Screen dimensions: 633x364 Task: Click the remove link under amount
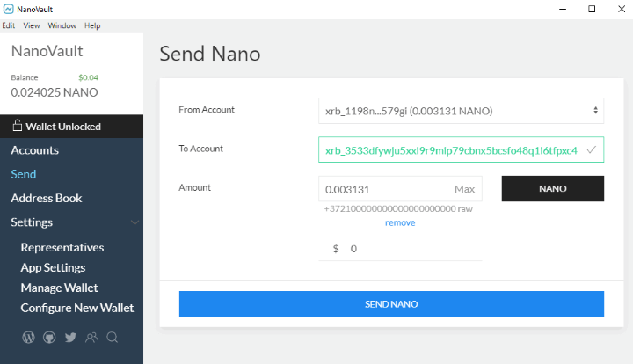click(x=400, y=222)
